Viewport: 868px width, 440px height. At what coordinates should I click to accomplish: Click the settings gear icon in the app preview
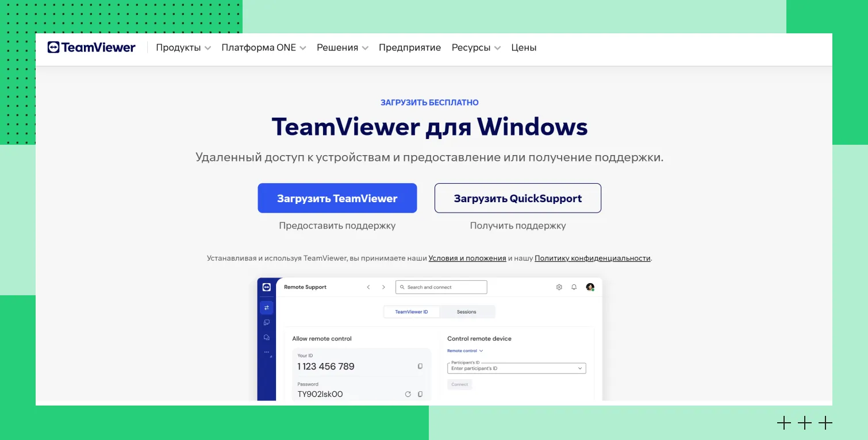(x=559, y=287)
